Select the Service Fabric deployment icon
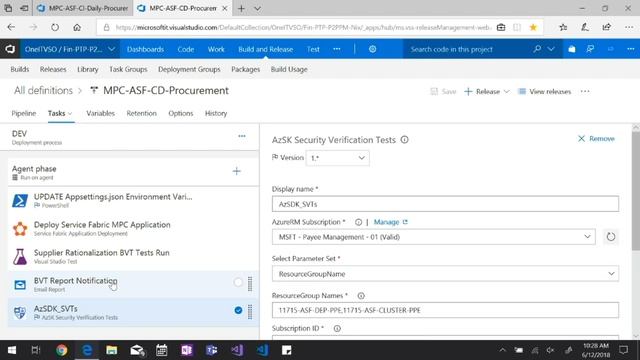Image resolution: width=640 pixels, height=360 pixels. point(20,229)
